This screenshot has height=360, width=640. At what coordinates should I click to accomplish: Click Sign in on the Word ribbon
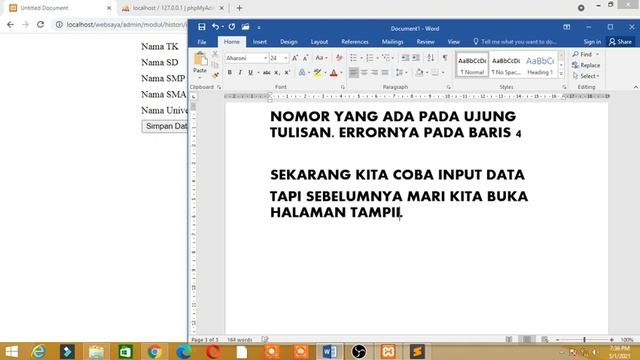592,42
